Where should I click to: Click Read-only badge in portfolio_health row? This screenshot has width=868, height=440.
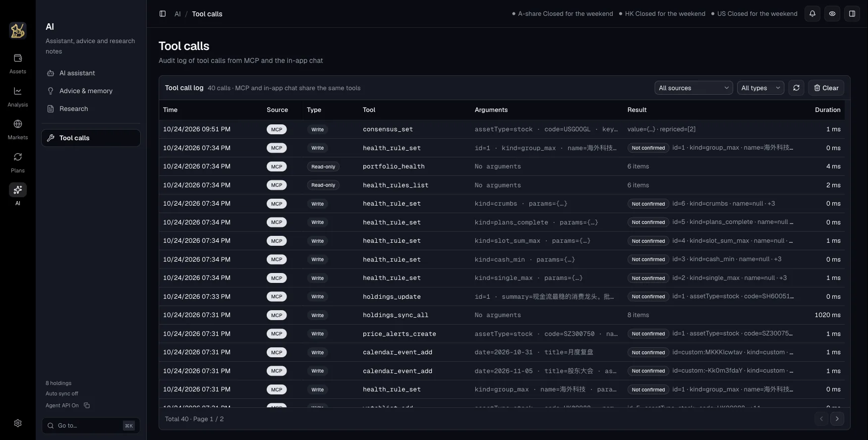(323, 166)
